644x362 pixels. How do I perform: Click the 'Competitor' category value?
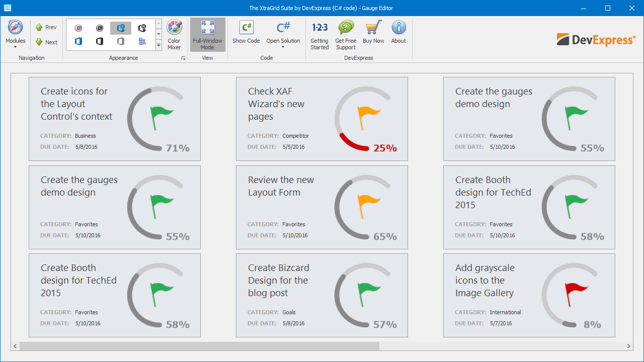pyautogui.click(x=296, y=136)
